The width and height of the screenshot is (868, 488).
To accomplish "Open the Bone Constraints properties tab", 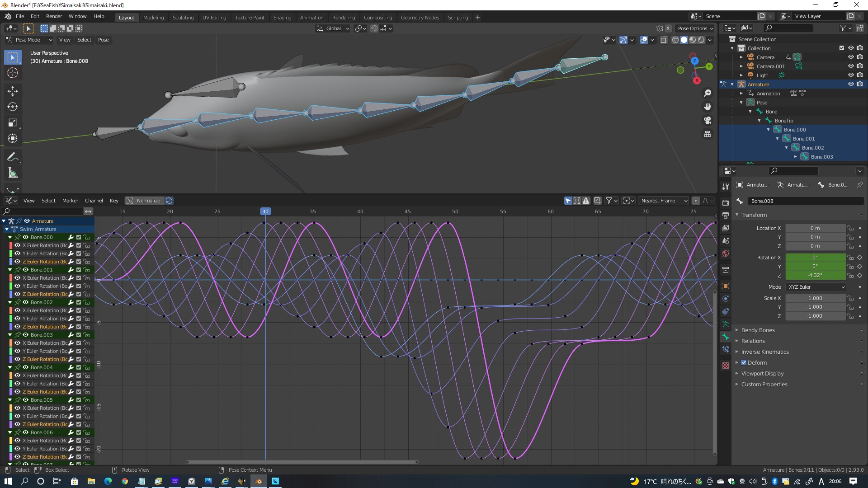I will click(726, 349).
